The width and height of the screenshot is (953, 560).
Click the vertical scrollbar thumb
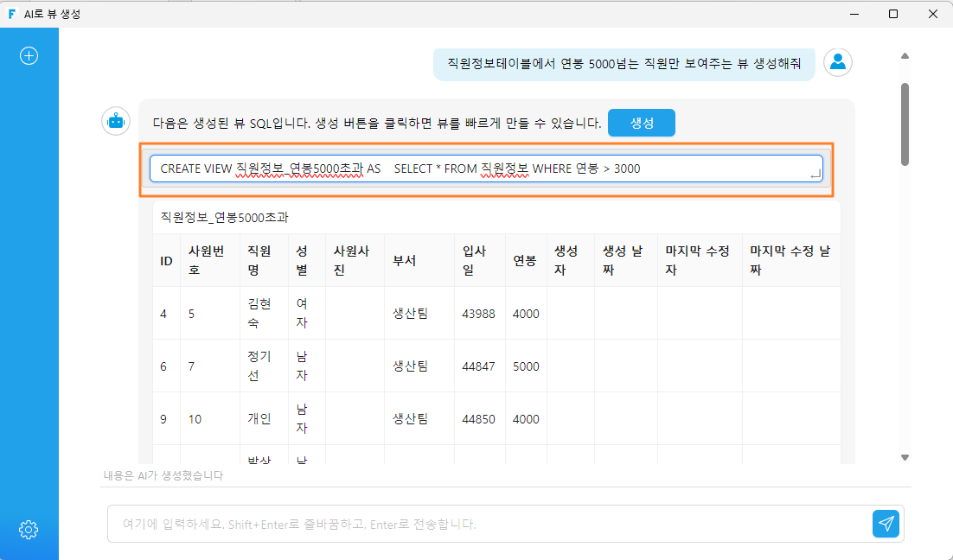pyautogui.click(x=905, y=124)
